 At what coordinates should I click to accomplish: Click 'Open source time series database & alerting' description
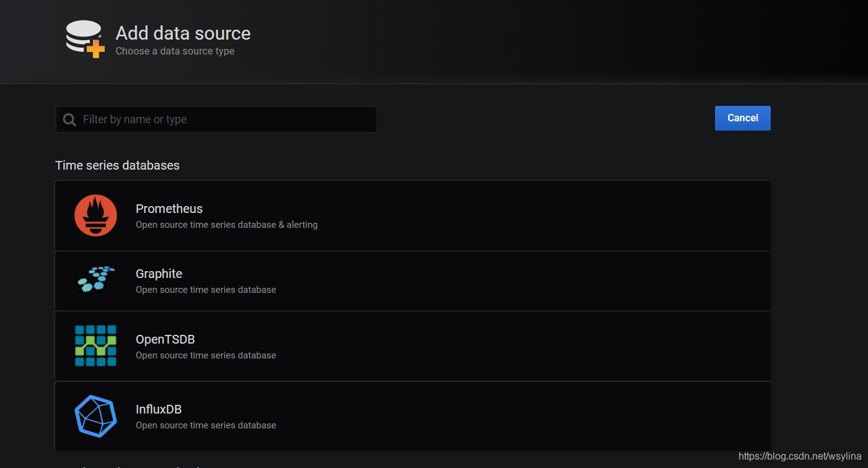point(227,225)
